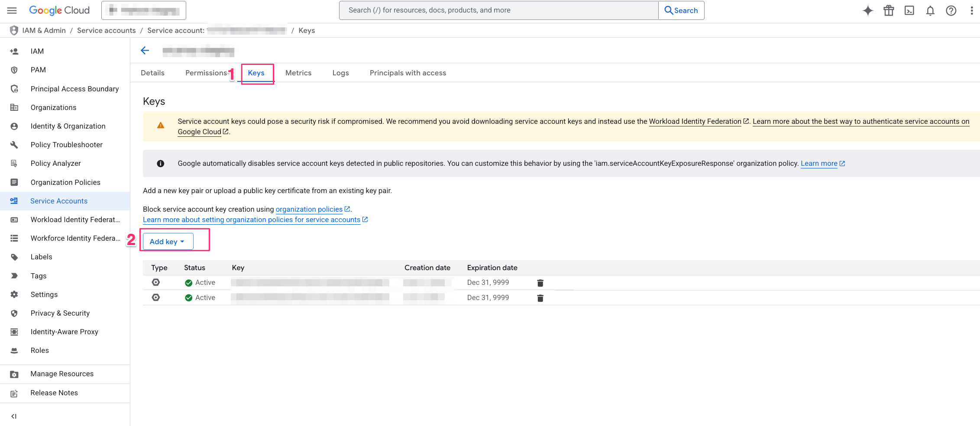Open the Add key dropdown
This screenshot has height=426, width=980.
[x=168, y=242]
